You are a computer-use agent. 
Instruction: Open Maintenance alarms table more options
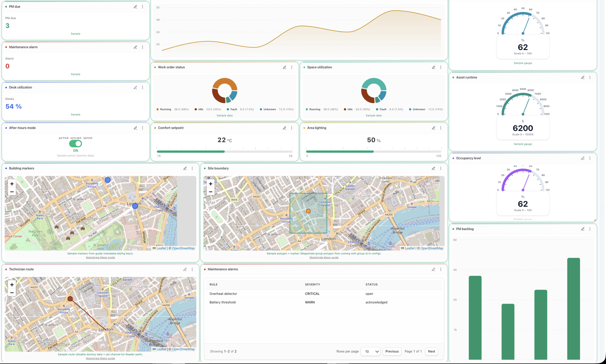(441, 269)
